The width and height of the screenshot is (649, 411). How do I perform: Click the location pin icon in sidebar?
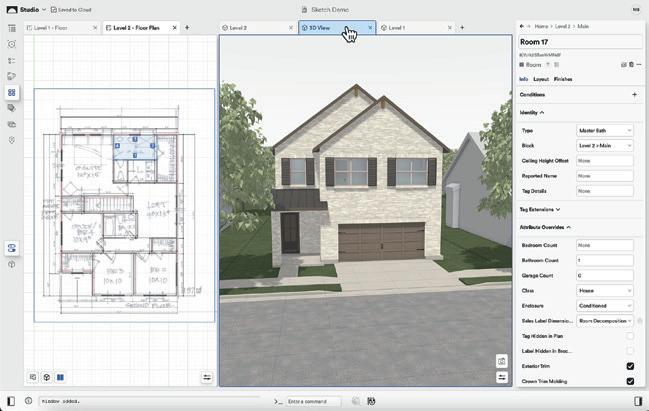[12, 140]
